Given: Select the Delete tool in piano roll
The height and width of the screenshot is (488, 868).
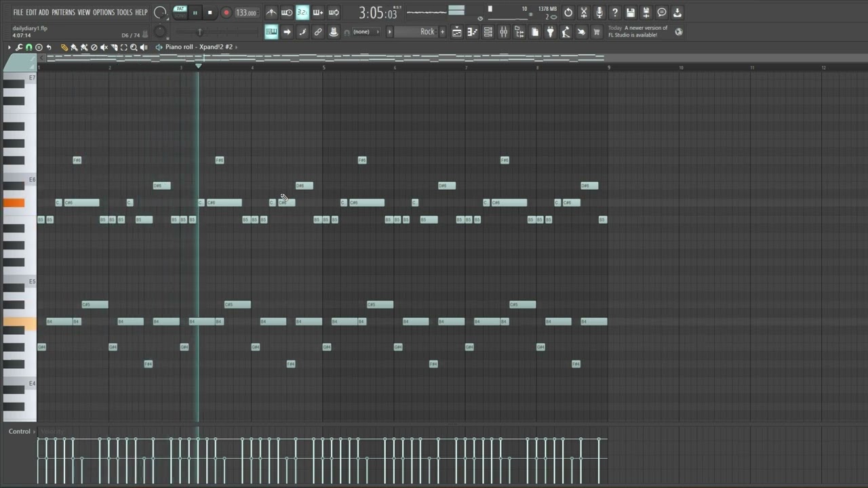Looking at the screenshot, I should tap(94, 47).
